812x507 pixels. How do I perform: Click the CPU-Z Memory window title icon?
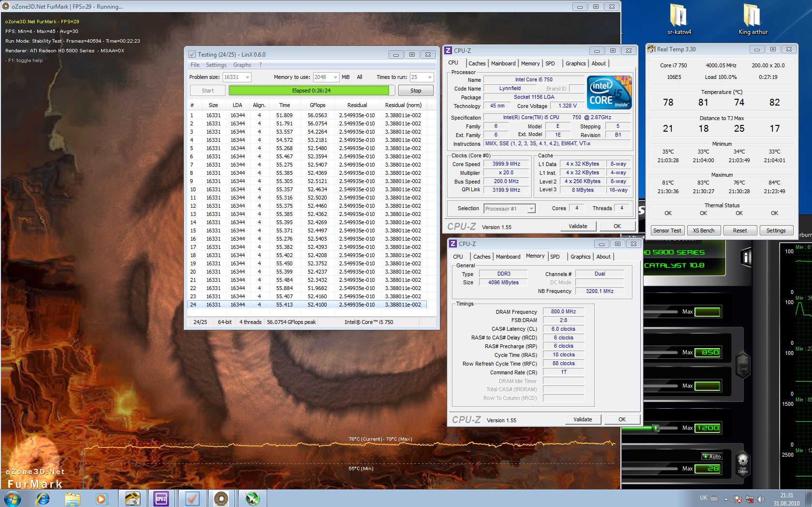453,244
